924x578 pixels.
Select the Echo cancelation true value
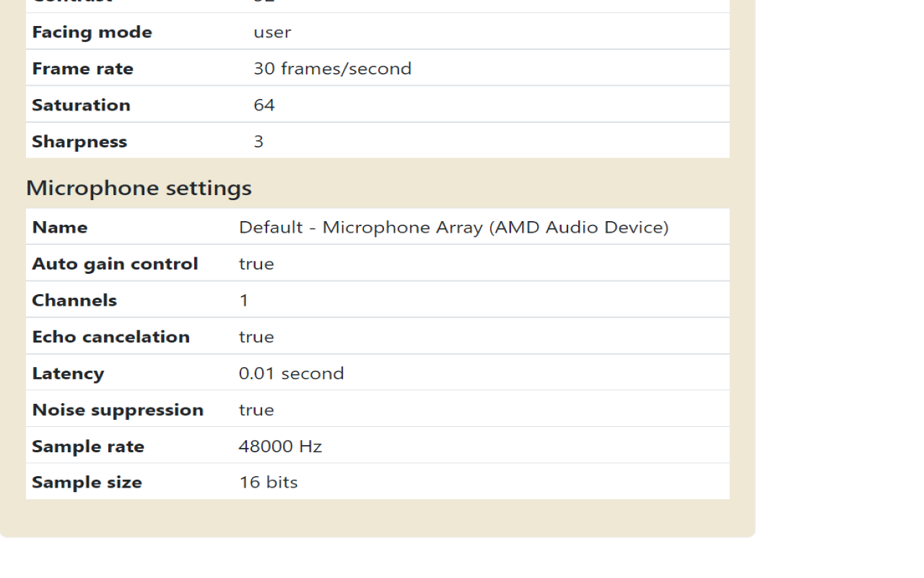coord(256,337)
